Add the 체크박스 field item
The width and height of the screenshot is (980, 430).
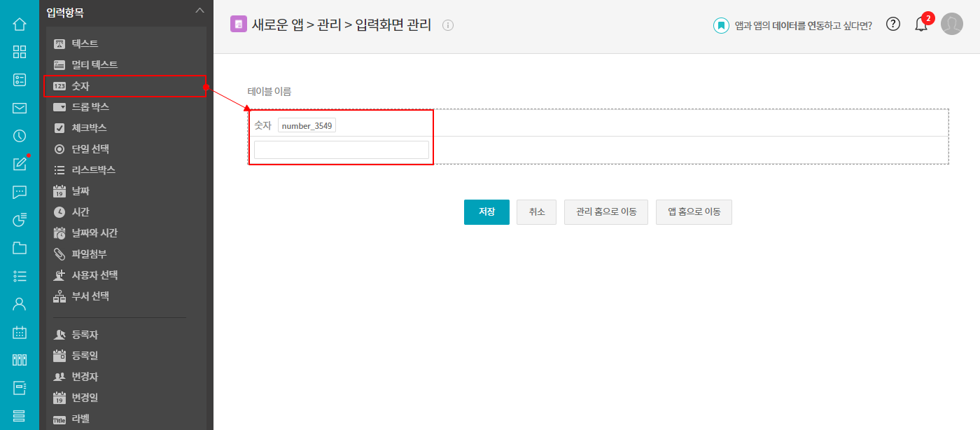89,128
